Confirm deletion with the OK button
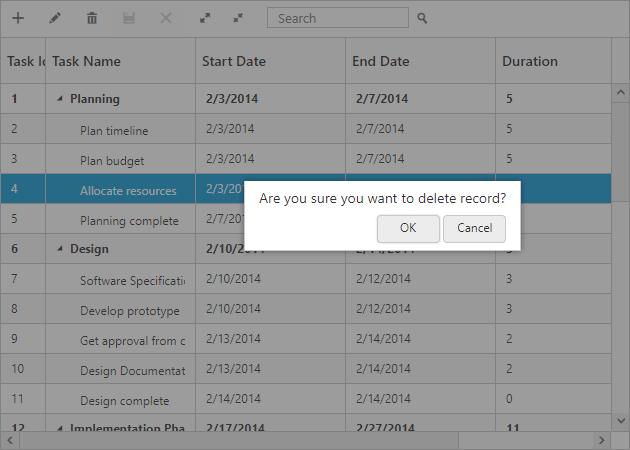This screenshot has height=450, width=630. 408,228
